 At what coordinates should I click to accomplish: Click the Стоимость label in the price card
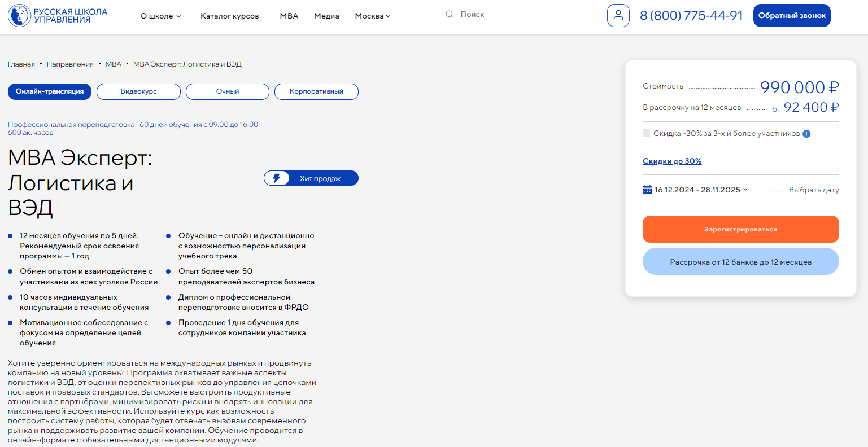tap(663, 86)
